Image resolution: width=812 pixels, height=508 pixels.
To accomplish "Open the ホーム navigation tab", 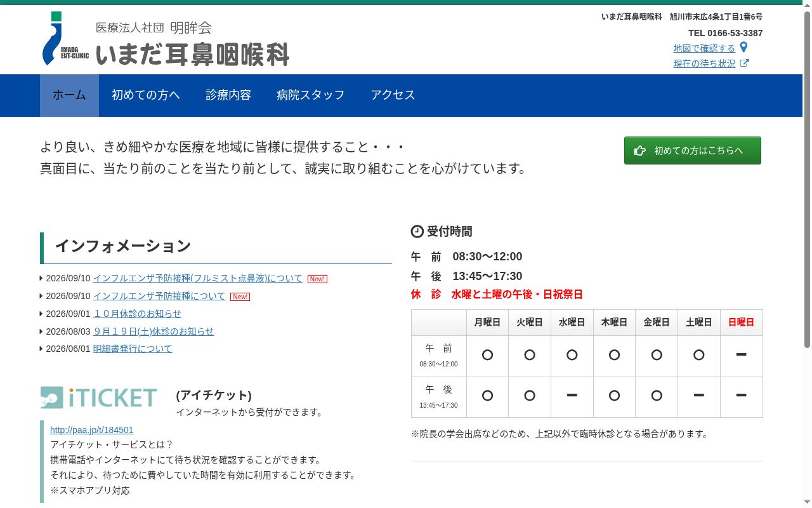I will tap(69, 95).
